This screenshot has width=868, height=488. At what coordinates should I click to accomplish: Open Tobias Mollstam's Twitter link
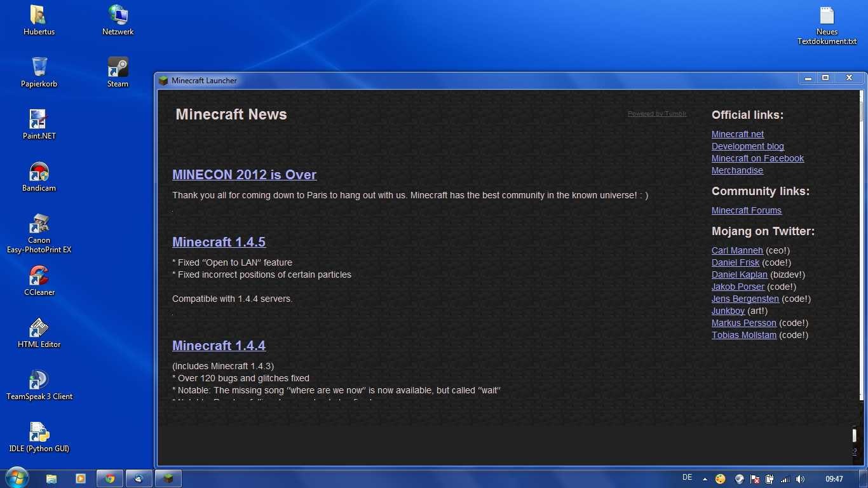744,335
